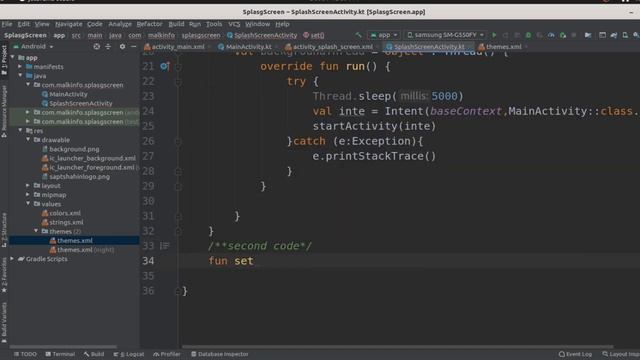
Task: Open the Navigate menu
Action: [x=69, y=24]
